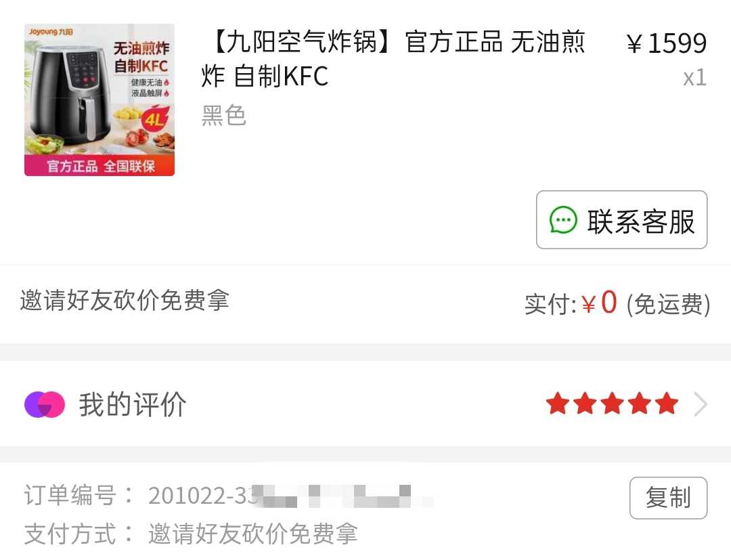731x560 pixels.
Task: Open 我的评价 review row
Action: click(365, 404)
